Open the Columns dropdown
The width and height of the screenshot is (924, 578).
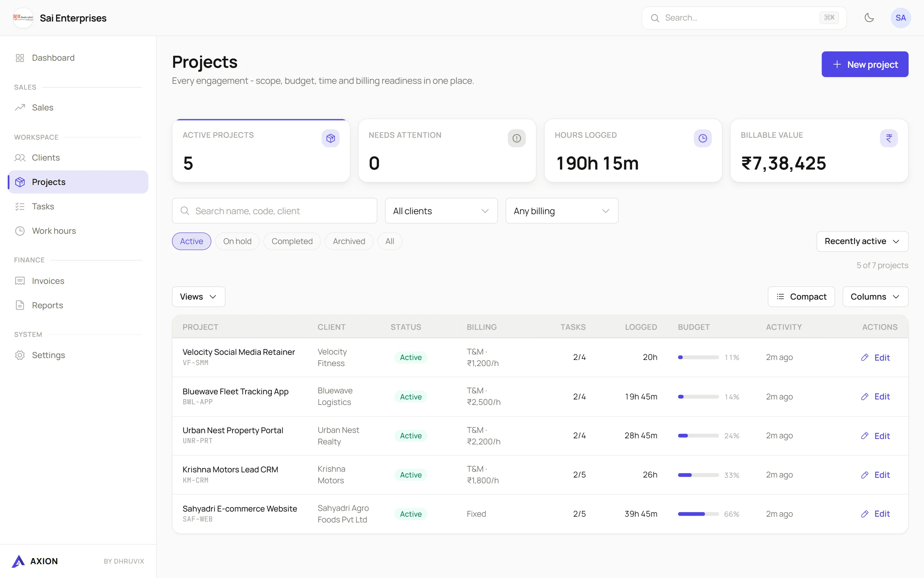(875, 297)
